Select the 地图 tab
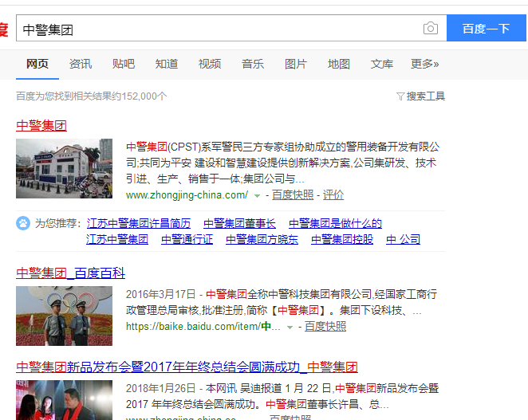 point(339,64)
